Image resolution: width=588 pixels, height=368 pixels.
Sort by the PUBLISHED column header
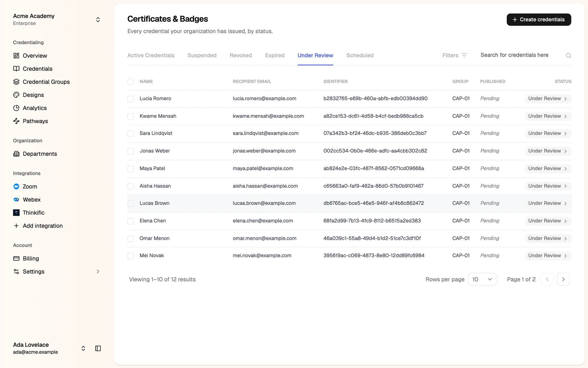(x=492, y=81)
